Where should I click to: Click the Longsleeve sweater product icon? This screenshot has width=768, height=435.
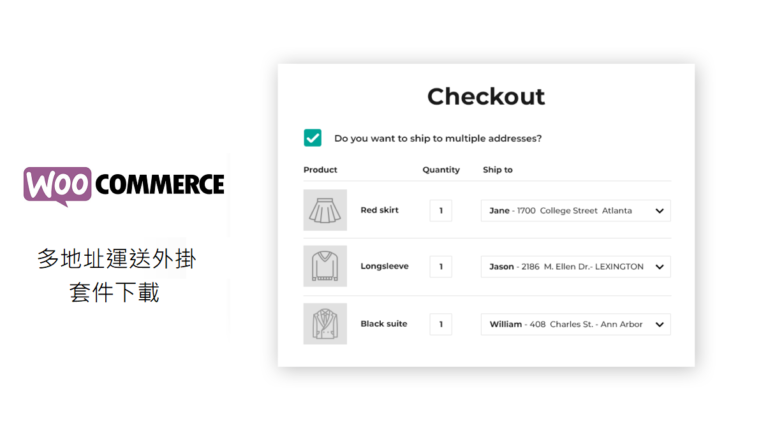(325, 266)
